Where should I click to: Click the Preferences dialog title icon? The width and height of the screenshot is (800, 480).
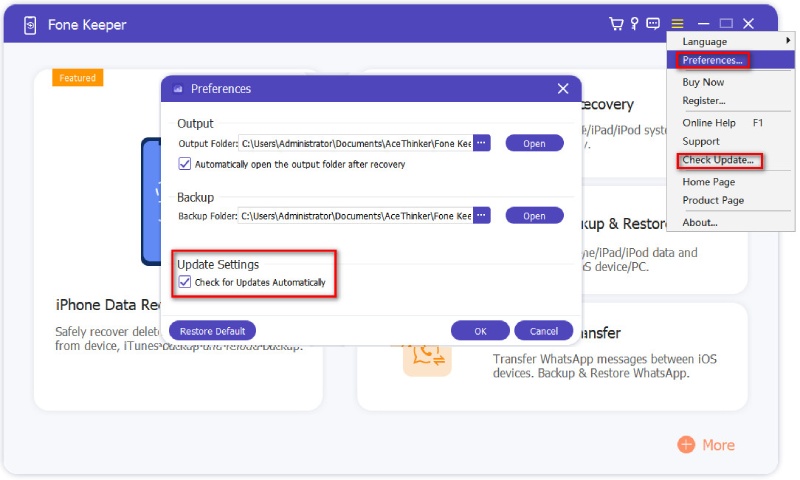[178, 89]
